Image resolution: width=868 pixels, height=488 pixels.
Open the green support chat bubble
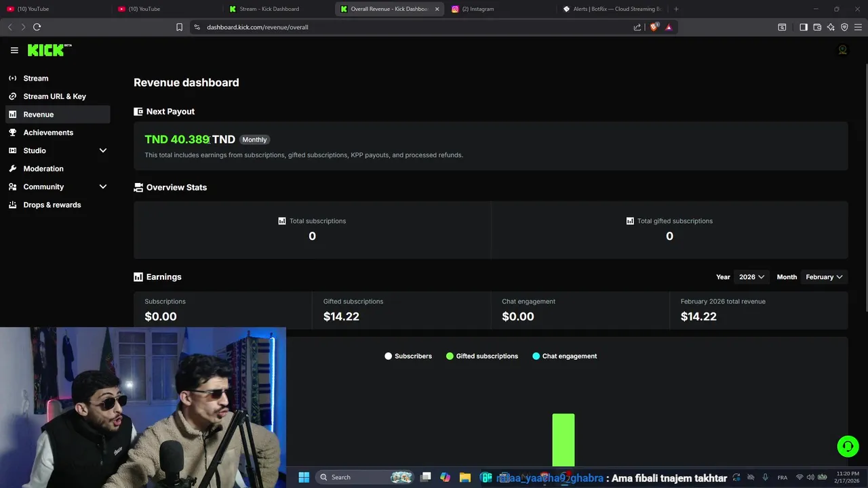point(848,446)
